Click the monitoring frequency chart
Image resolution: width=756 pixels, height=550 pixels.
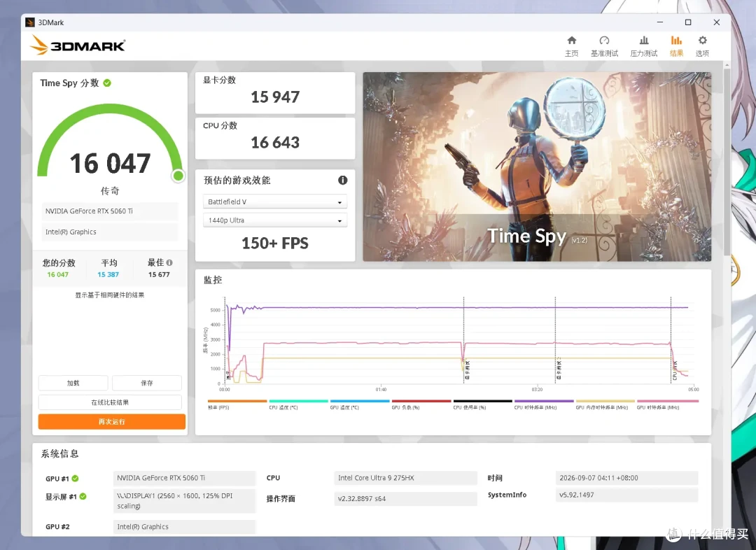click(458, 340)
